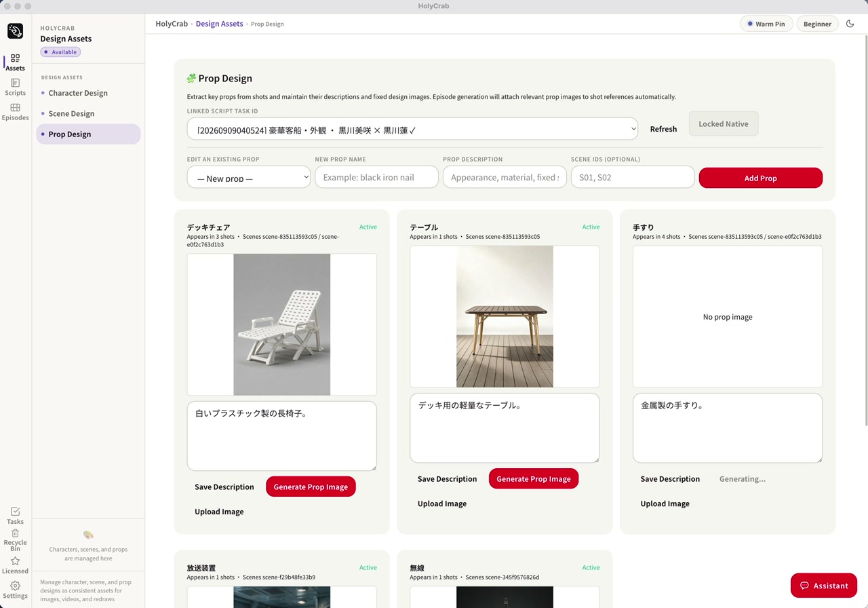Image resolution: width=868 pixels, height=608 pixels.
Task: Save Description for the テーブル prop
Action: pos(448,478)
